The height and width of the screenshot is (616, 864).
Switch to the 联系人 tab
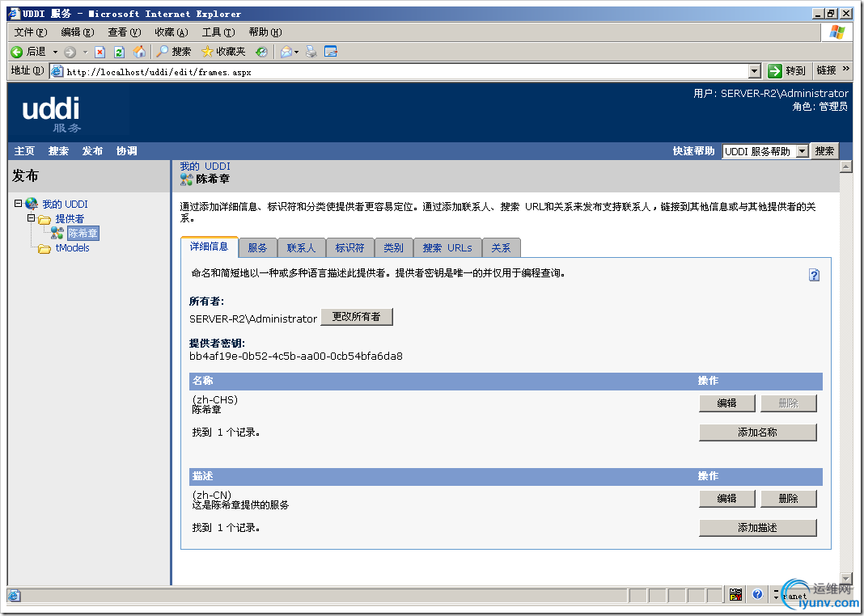click(301, 247)
